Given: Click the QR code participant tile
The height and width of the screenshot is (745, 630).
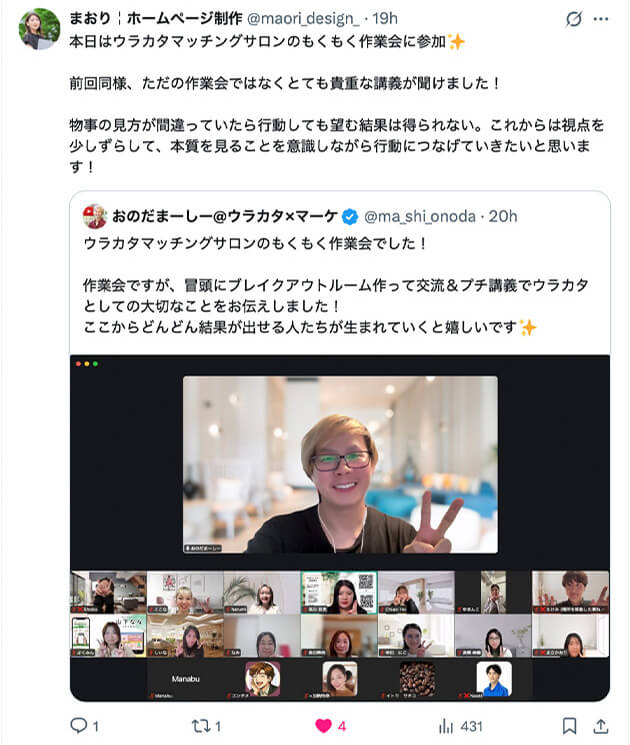Looking at the screenshot, I should [339, 592].
